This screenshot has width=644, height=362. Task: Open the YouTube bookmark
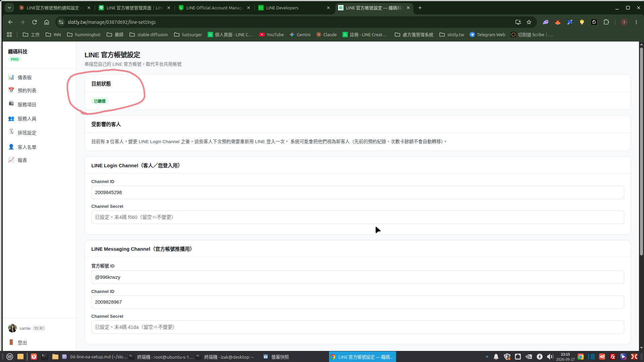[271, 35]
